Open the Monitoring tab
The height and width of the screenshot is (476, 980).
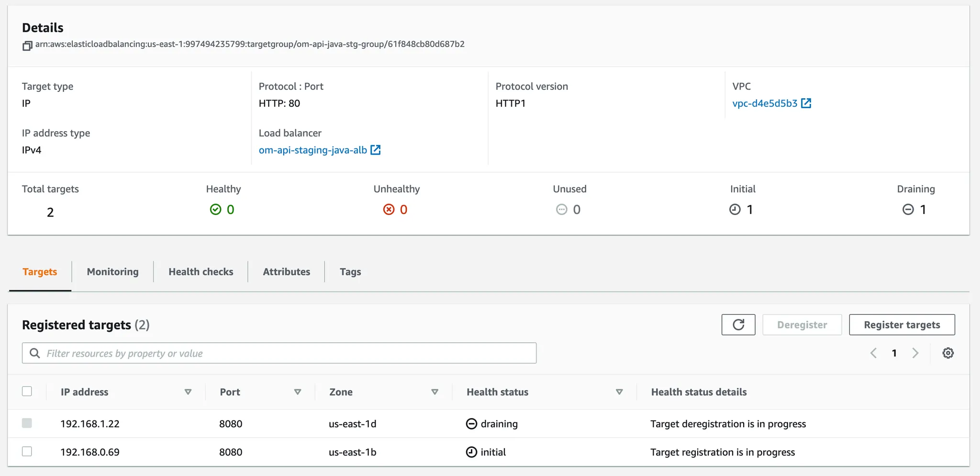[112, 272]
